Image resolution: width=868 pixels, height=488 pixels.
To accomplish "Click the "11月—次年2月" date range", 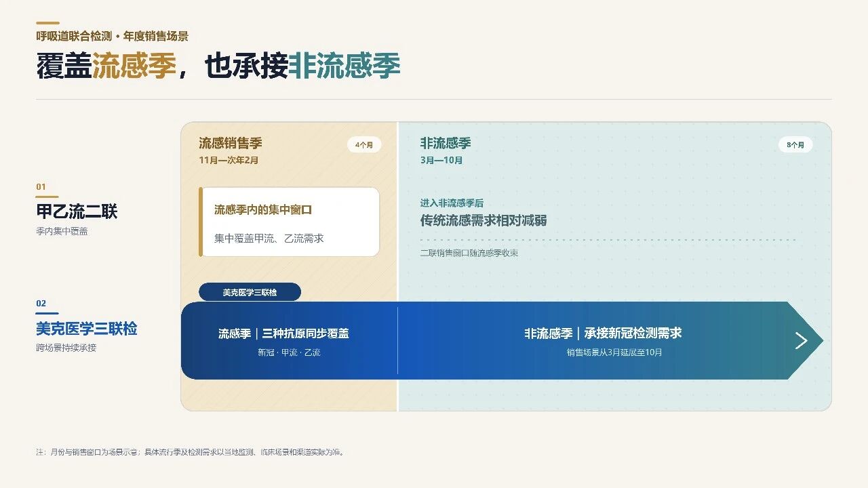I will [x=229, y=161].
